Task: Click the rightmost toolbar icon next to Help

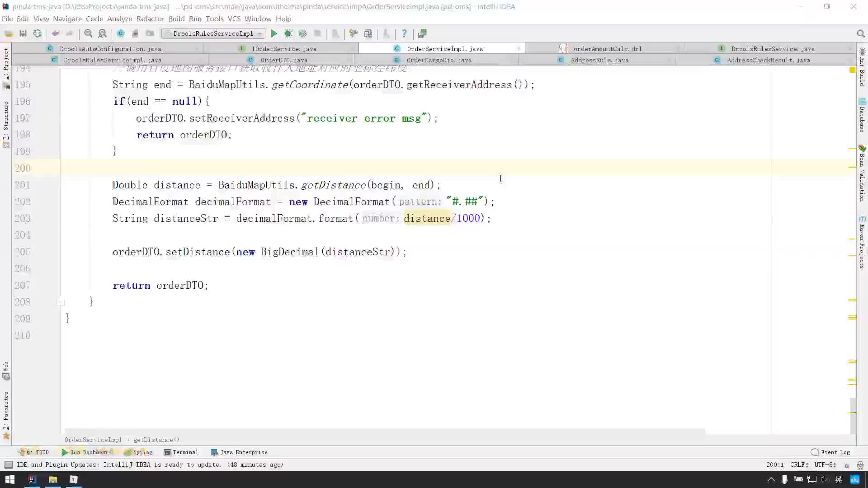Action: (422, 33)
